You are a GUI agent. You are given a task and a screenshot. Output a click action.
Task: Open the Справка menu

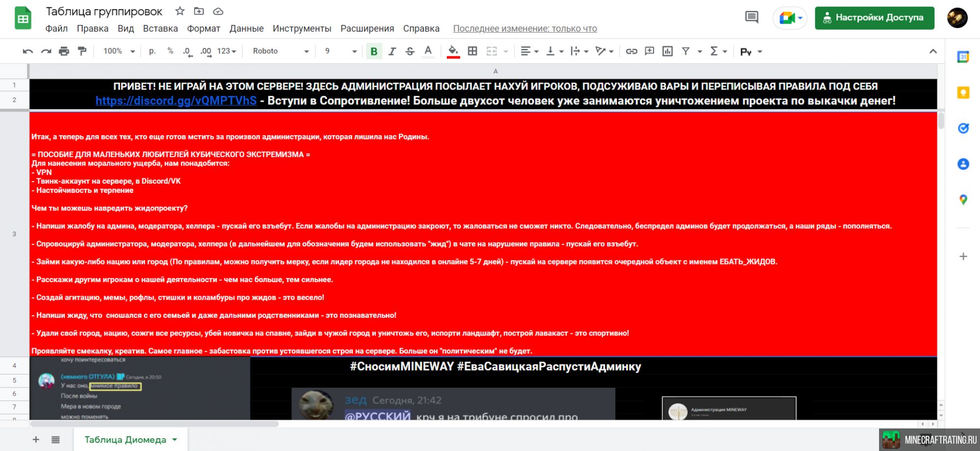point(421,28)
